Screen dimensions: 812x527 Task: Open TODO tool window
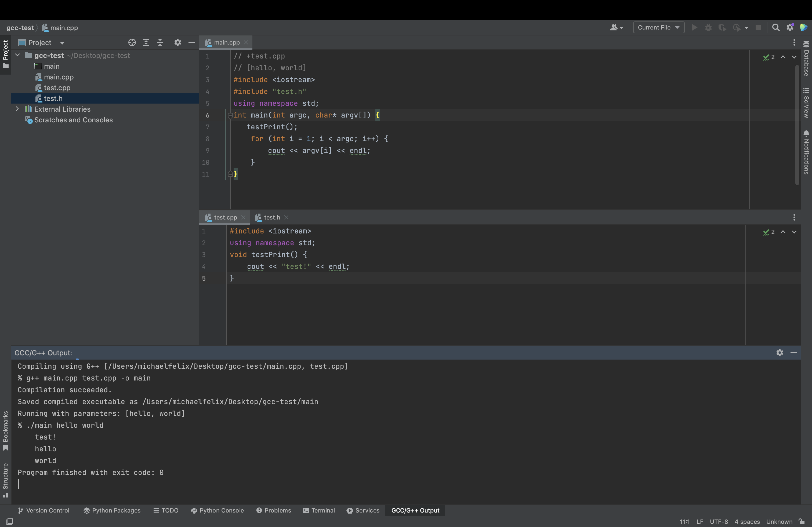[x=166, y=510]
